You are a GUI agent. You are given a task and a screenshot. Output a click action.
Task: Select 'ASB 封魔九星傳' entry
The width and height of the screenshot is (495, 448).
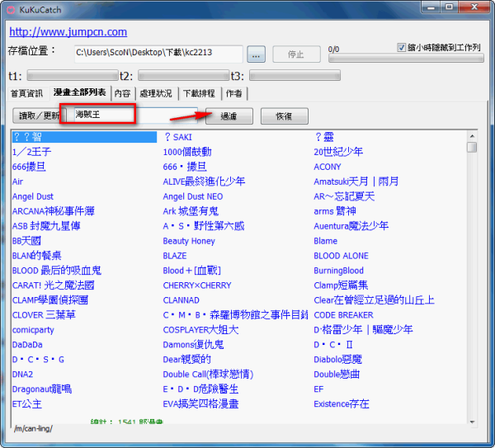coord(46,226)
